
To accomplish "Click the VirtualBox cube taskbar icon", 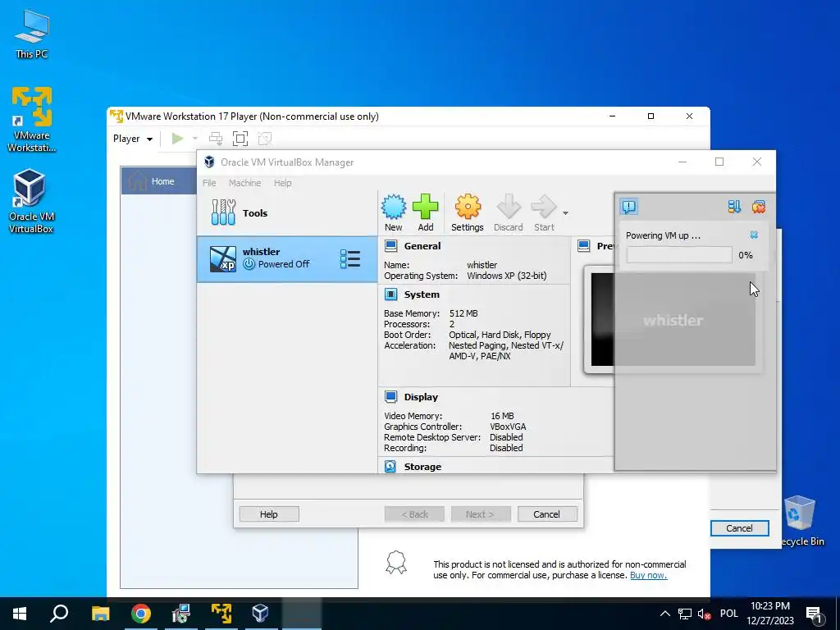I will (x=260, y=614).
